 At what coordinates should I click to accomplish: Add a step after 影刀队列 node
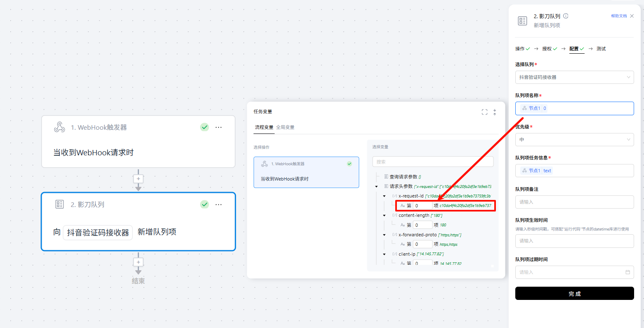(138, 262)
